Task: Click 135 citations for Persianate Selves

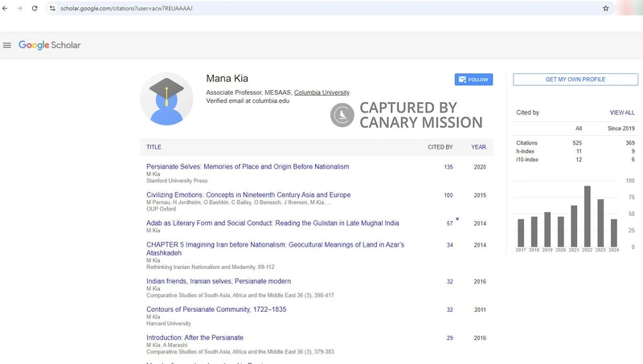Action: [448, 167]
